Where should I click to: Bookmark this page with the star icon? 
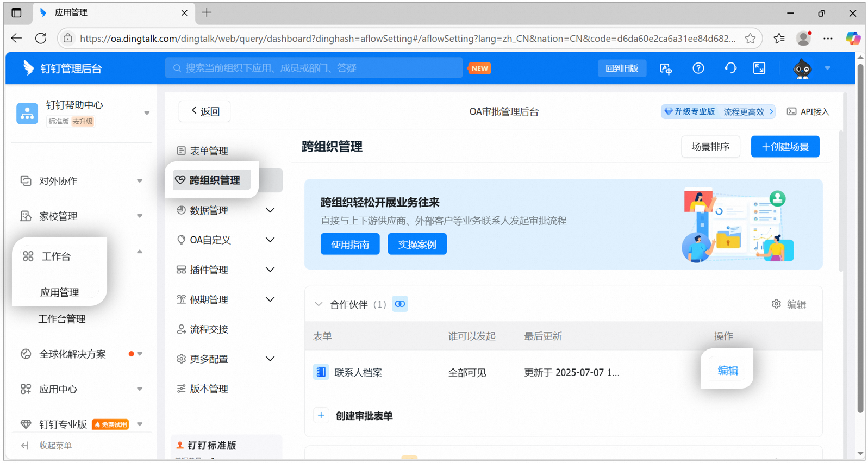point(750,38)
